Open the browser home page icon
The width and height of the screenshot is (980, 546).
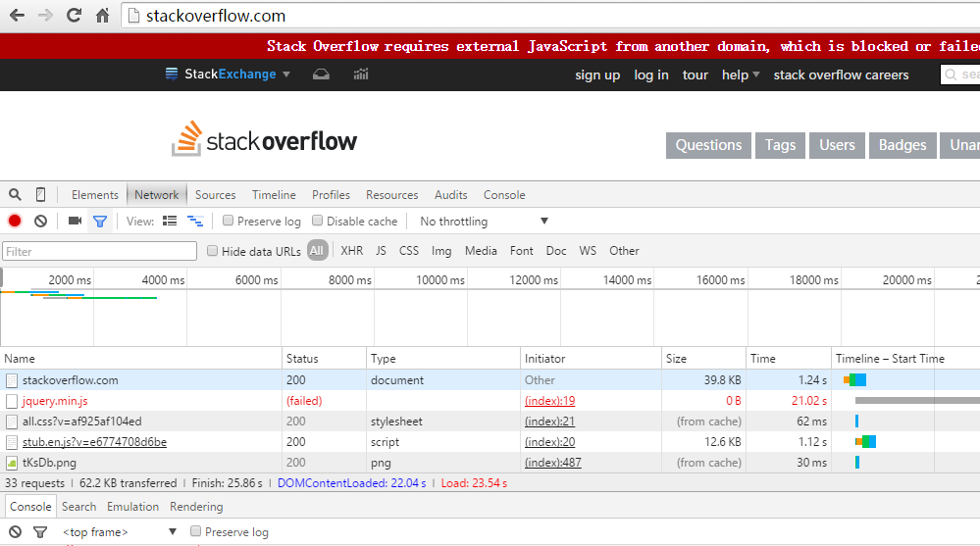[x=102, y=16]
